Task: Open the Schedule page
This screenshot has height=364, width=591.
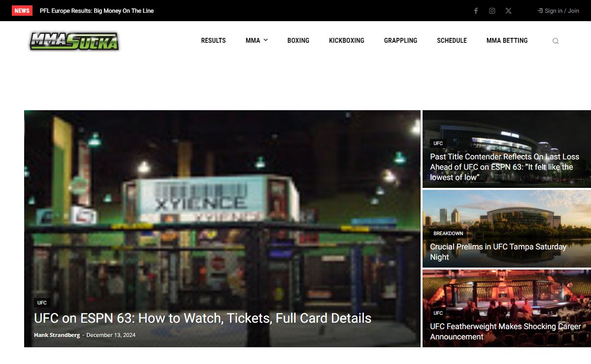Action: pyautogui.click(x=452, y=41)
